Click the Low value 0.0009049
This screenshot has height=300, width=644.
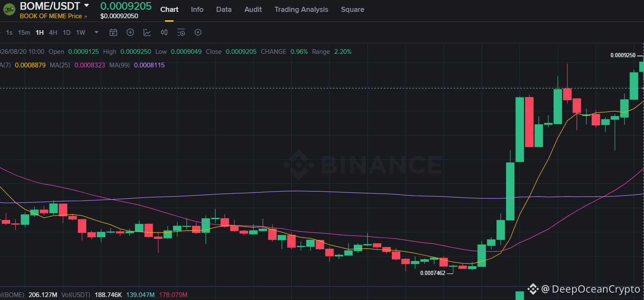click(186, 52)
